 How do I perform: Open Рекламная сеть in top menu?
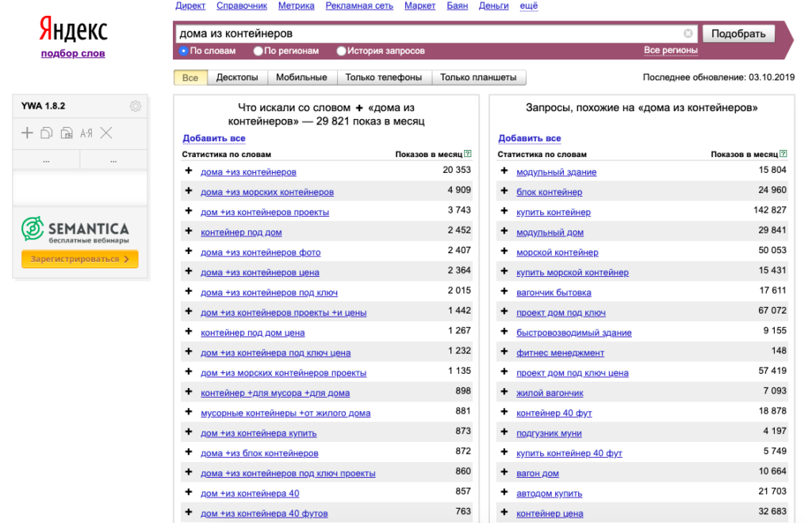coord(359,6)
